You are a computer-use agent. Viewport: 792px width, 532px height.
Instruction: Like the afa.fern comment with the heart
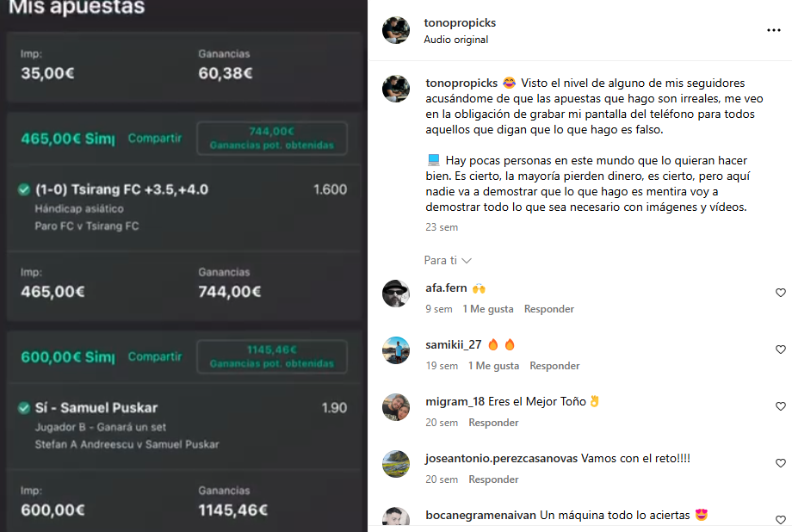point(781,293)
